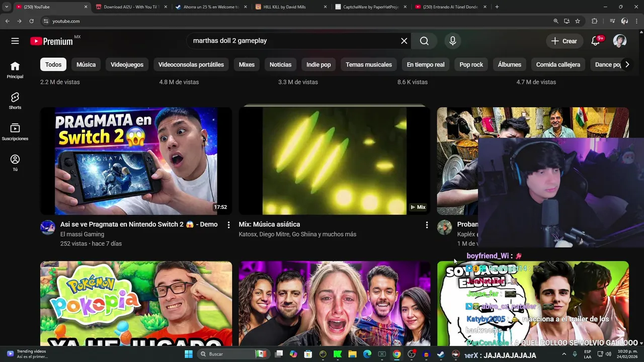This screenshot has height=362, width=644.
Task: Select the Todos filter chip
Action: pyautogui.click(x=53, y=64)
